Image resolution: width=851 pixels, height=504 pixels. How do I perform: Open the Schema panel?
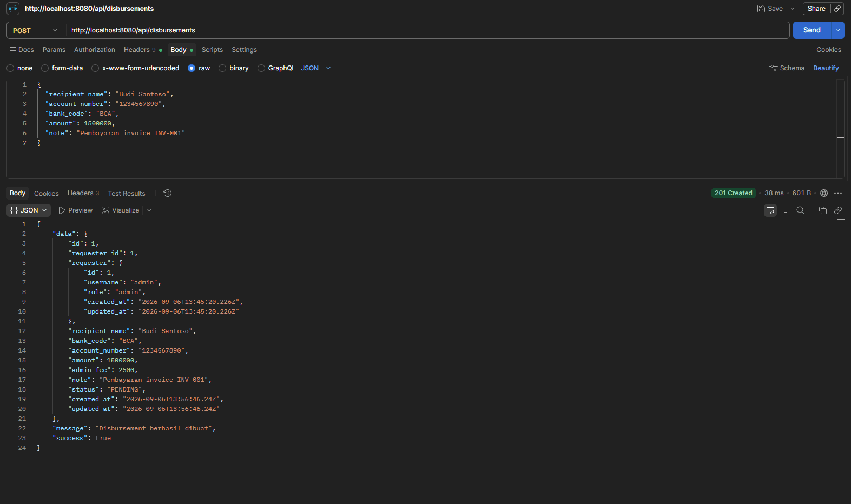pyautogui.click(x=787, y=68)
